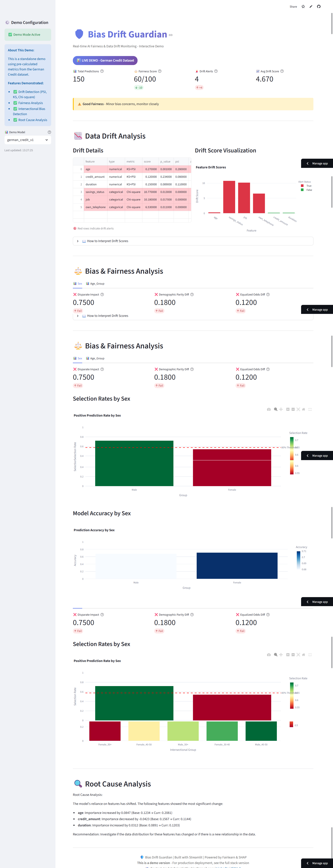Click red True swatch in Alert Status legend
The width and height of the screenshot is (333, 868).
pos(302,186)
